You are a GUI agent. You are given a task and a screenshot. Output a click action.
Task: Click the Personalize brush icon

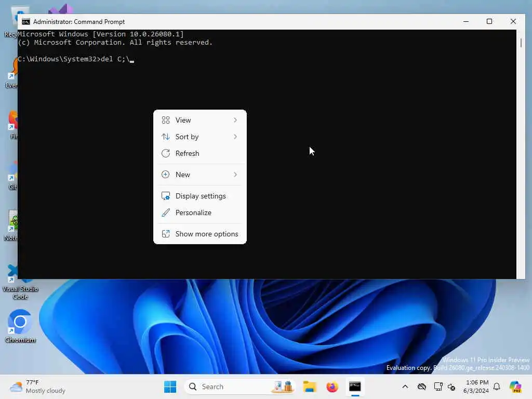(x=166, y=212)
